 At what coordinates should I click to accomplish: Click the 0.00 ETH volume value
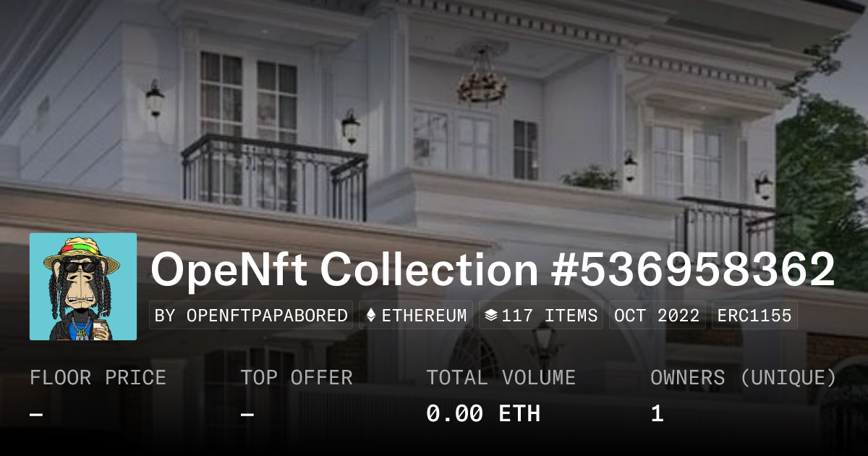(483, 413)
